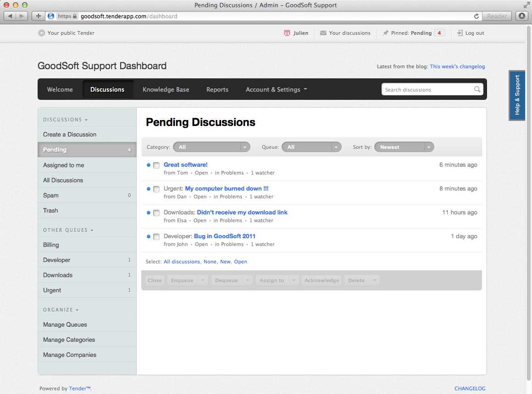Expand the Account & Settings menu
Screen dimensions: 532x394
[276, 89]
